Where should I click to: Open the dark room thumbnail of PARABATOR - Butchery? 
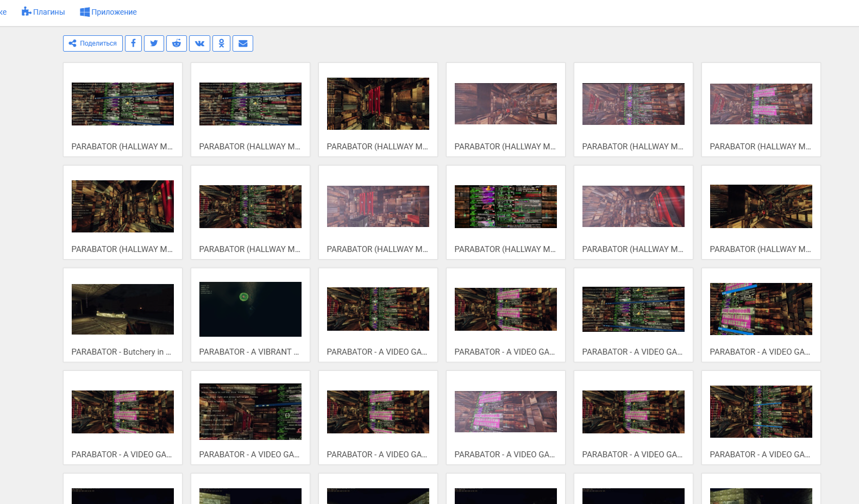click(123, 309)
